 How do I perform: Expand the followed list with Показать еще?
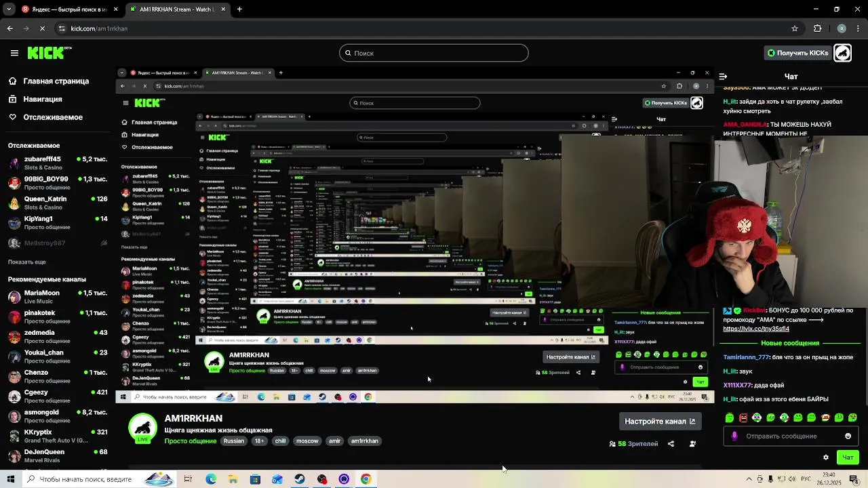click(27, 262)
